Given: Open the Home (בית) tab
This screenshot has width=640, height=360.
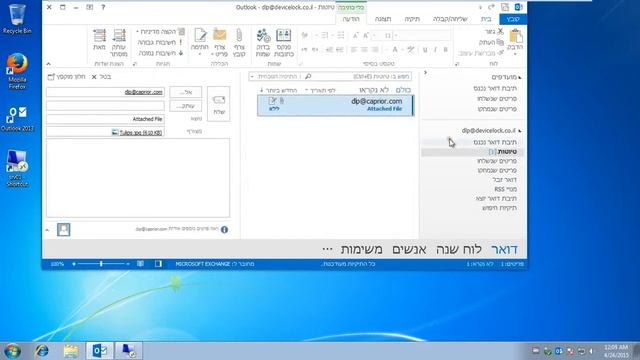Looking at the screenshot, I should point(486,19).
